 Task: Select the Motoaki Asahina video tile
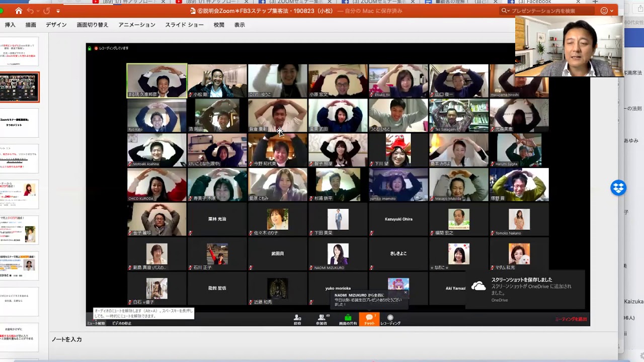(157, 150)
